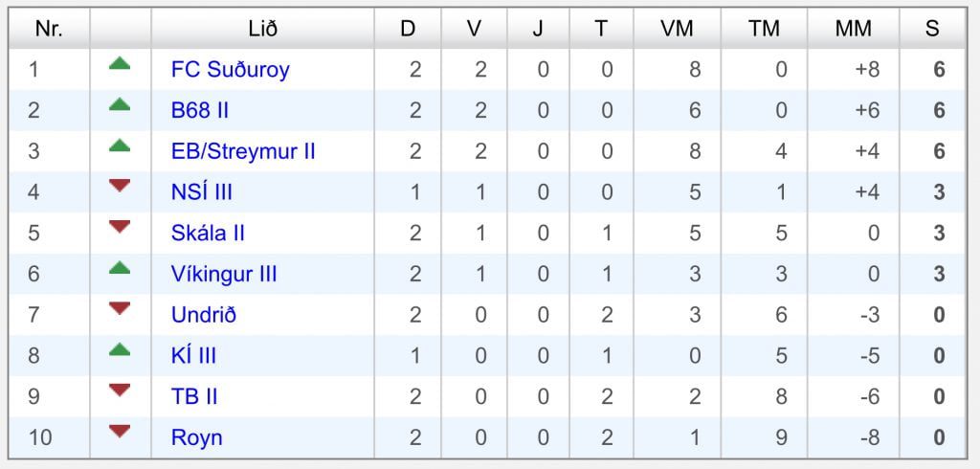The width and height of the screenshot is (980, 469).
Task: Open the NSÍ III team link
Action: point(202,192)
